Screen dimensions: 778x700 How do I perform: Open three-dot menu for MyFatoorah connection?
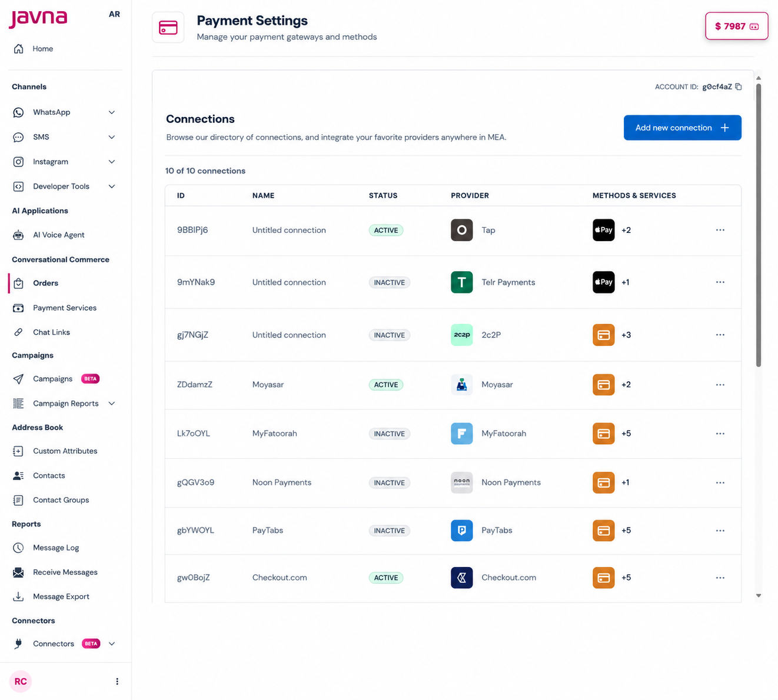point(720,434)
